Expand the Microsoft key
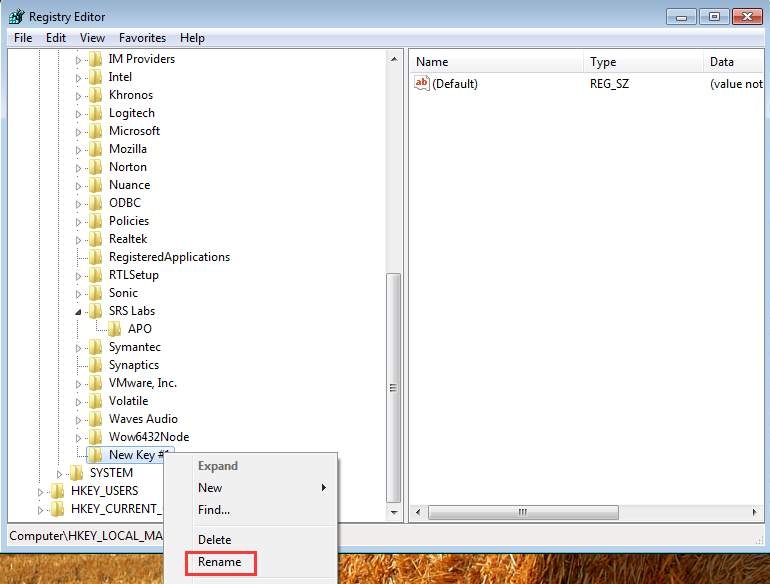Viewport: 770px width, 584px height. pyautogui.click(x=79, y=131)
